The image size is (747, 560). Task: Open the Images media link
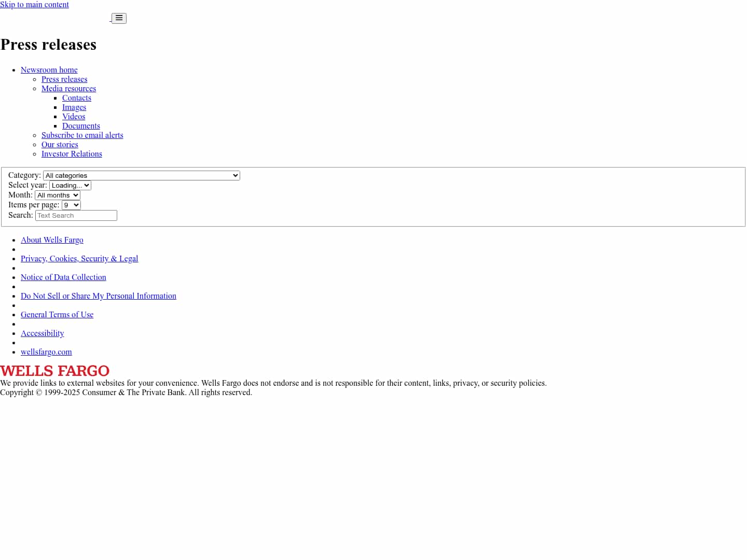click(x=74, y=107)
